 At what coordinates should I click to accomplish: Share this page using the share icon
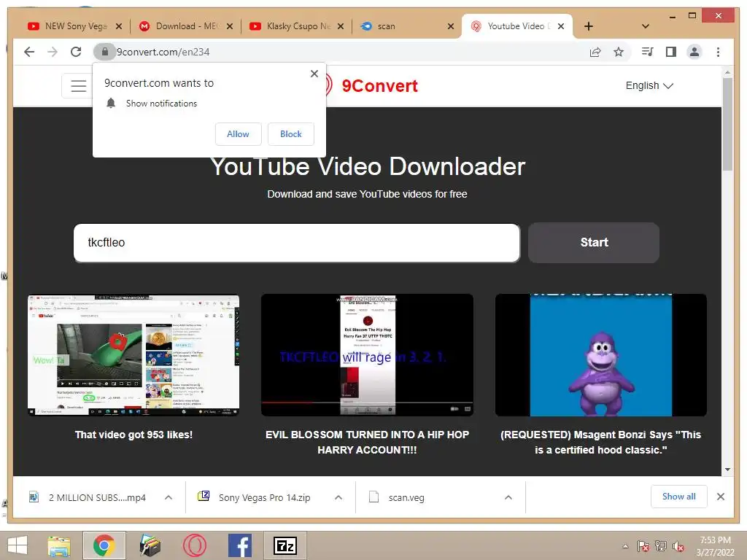tap(595, 52)
